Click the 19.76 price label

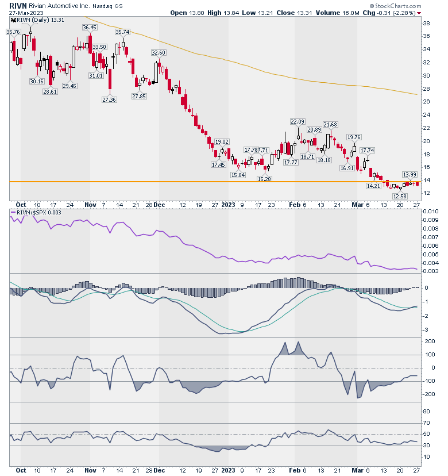pos(354,137)
